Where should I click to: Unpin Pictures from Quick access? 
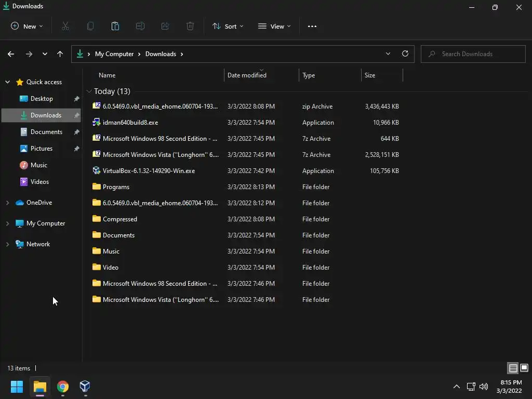point(77,149)
